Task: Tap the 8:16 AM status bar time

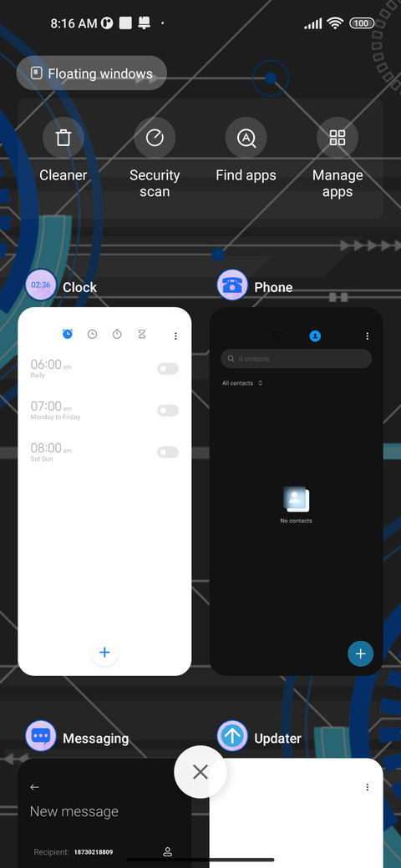Action: tap(74, 23)
